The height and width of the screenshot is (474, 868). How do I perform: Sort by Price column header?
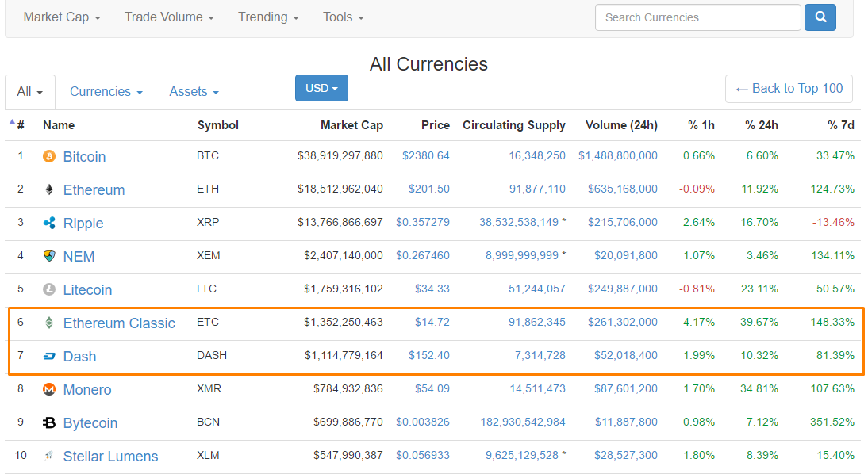[x=435, y=125]
